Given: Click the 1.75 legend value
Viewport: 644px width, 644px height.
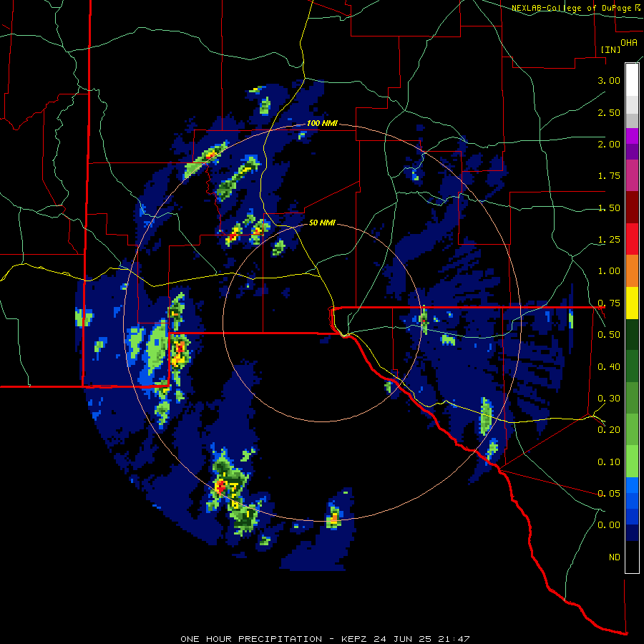Looking at the screenshot, I should (x=609, y=176).
